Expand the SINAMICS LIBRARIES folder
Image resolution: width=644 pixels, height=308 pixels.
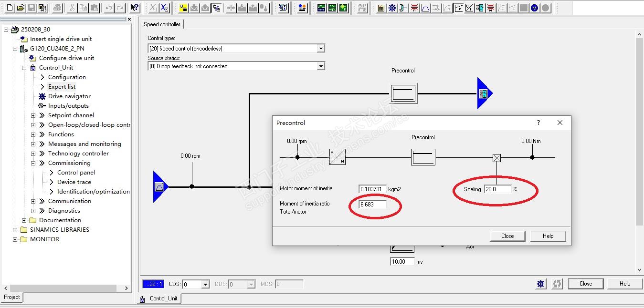[x=15, y=230]
